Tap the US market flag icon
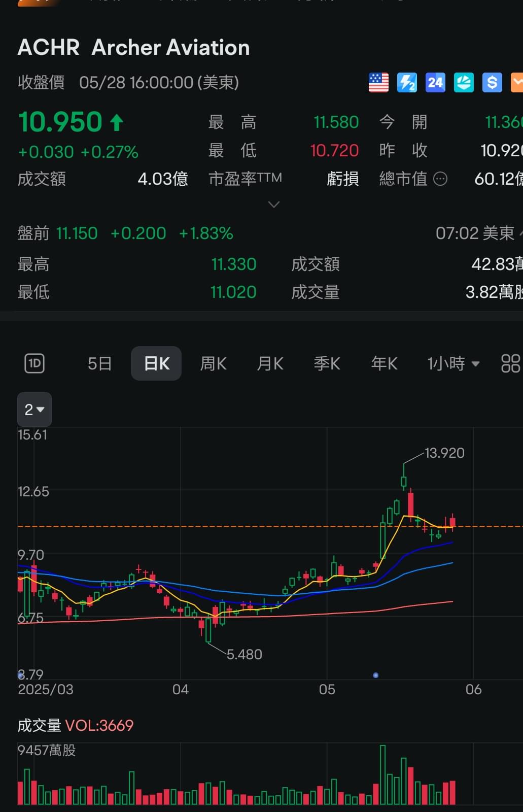 tap(378, 82)
